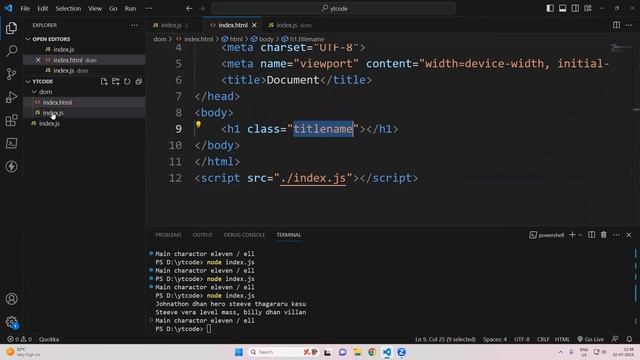
Task: Open Source Control view
Action: click(11, 74)
